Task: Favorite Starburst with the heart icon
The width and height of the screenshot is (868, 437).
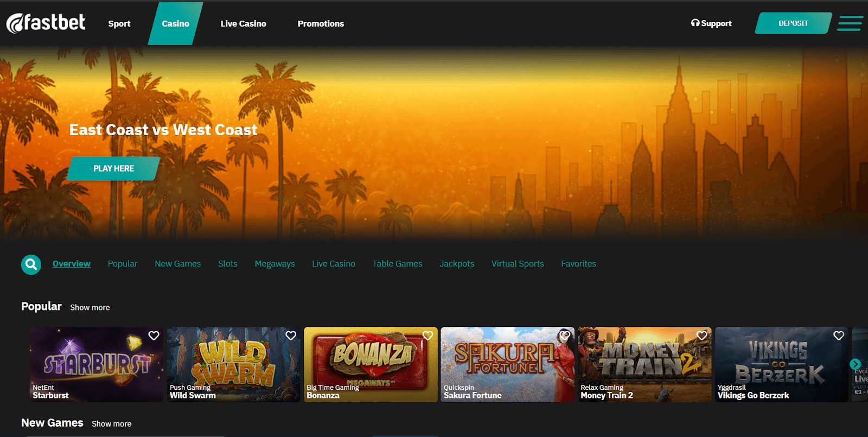Action: click(154, 335)
